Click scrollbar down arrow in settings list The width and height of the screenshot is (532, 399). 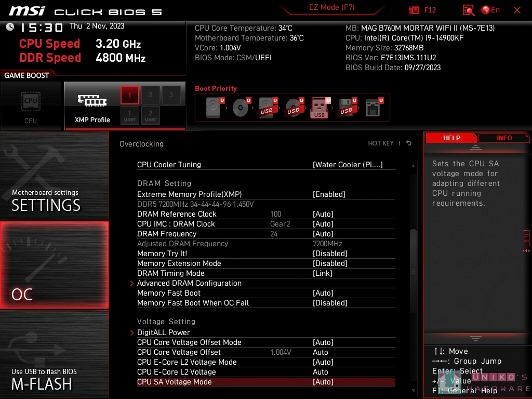[x=413, y=391]
